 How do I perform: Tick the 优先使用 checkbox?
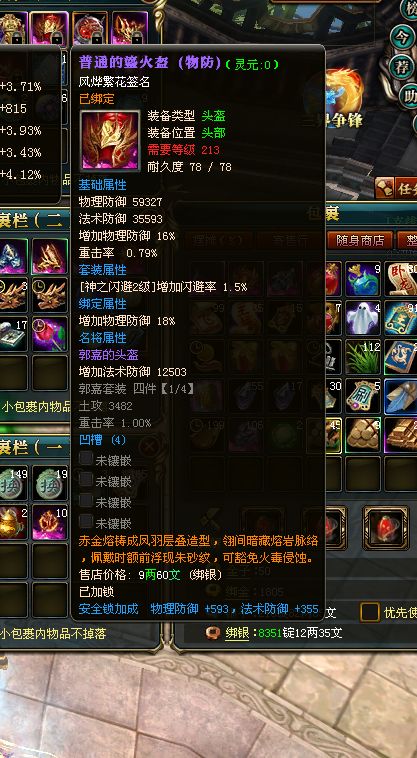(x=370, y=612)
